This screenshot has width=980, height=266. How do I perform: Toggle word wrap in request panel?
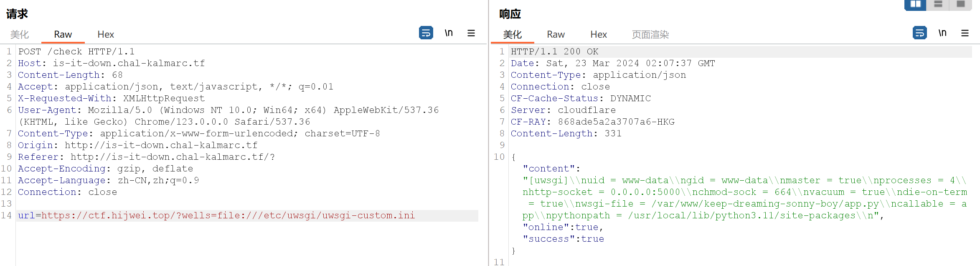click(x=426, y=33)
